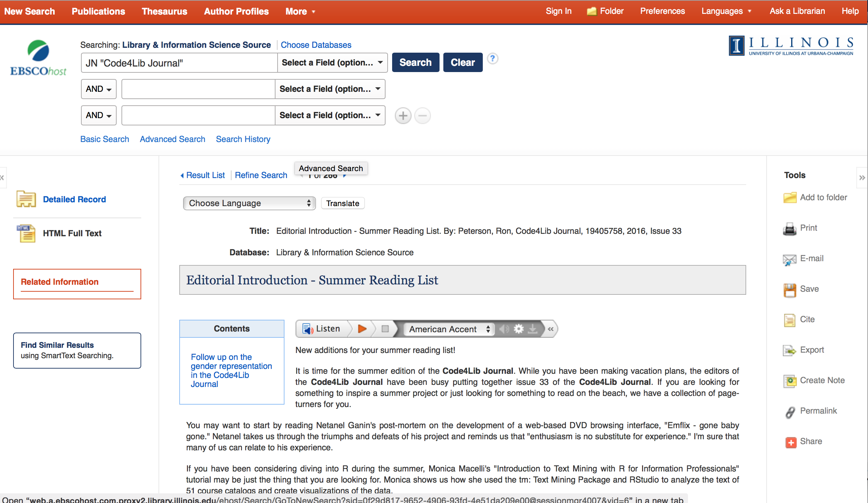This screenshot has width=868, height=503.
Task: Click Find Similar Results box
Action: [x=77, y=351]
